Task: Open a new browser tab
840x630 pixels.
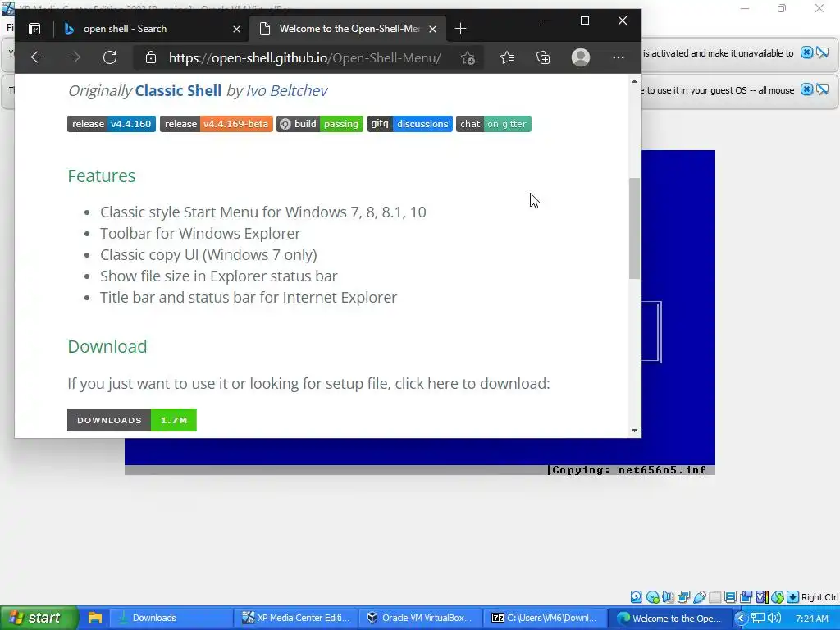Action: [x=460, y=29]
